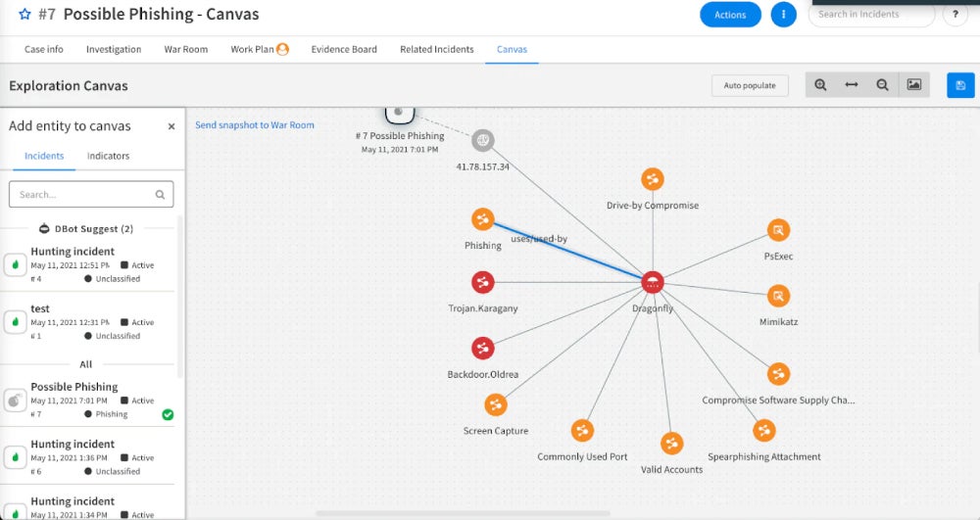Viewport: 980px width, 520px height.
Task: Click the horizontal canvas scrollbar
Action: pyautogui.click(x=461, y=513)
